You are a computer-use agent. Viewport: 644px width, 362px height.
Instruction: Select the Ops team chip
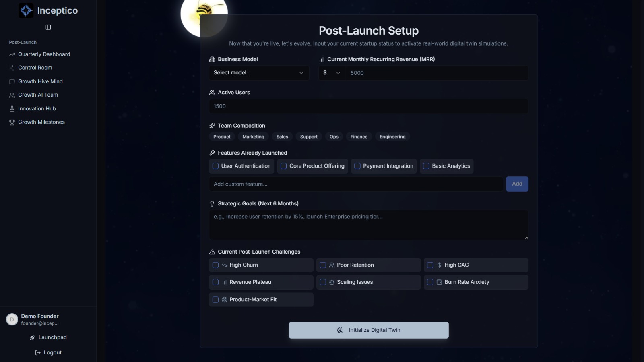(334, 137)
